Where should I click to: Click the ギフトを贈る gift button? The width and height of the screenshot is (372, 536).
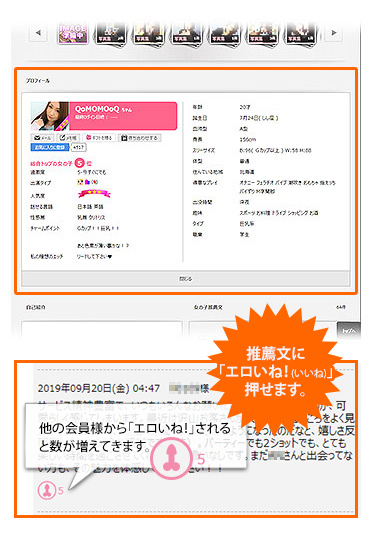point(99,138)
